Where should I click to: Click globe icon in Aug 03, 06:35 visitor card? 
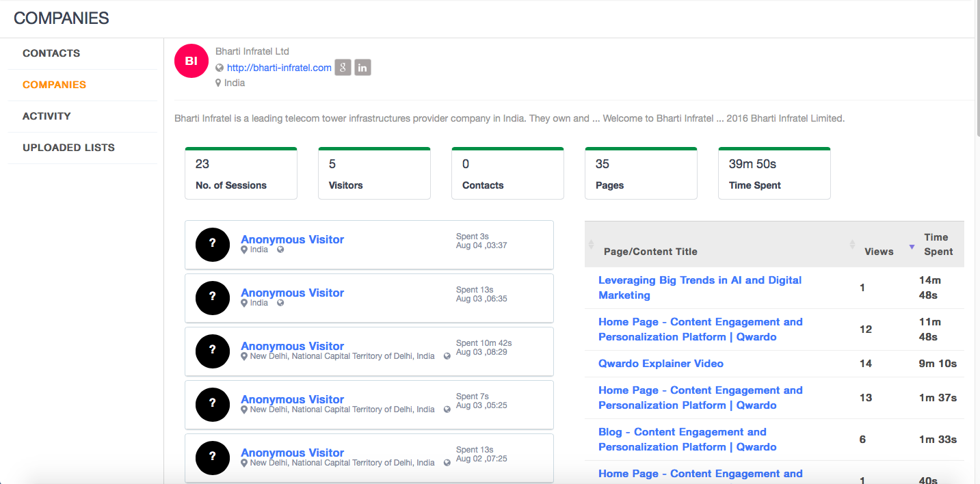tap(280, 303)
